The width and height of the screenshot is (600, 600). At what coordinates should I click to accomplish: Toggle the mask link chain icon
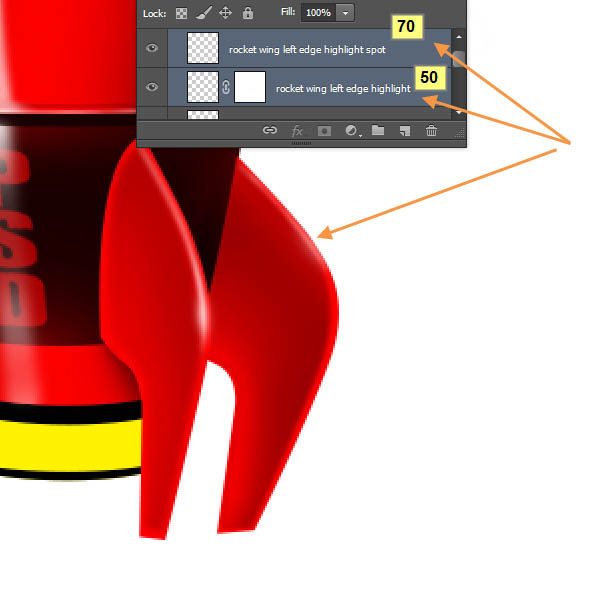click(x=226, y=88)
